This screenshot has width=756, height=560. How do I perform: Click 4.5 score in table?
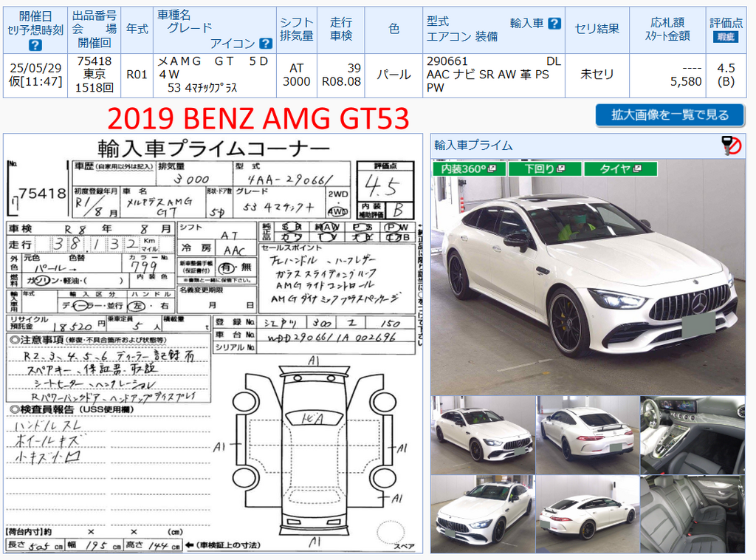[x=726, y=68]
